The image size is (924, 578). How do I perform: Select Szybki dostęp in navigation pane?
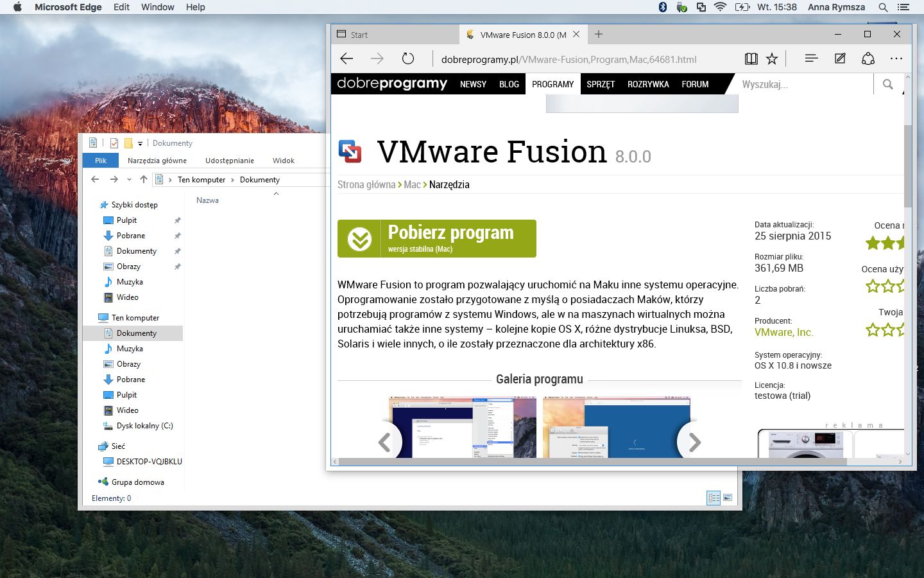coord(135,205)
